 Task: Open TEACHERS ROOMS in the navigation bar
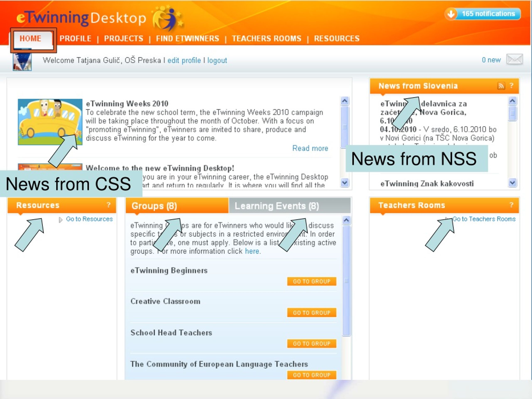(x=266, y=38)
